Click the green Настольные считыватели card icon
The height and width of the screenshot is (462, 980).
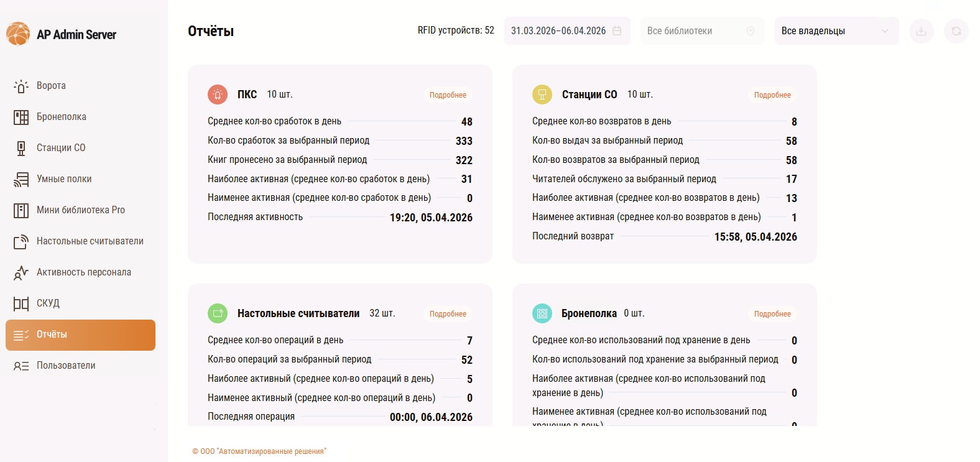tap(218, 313)
